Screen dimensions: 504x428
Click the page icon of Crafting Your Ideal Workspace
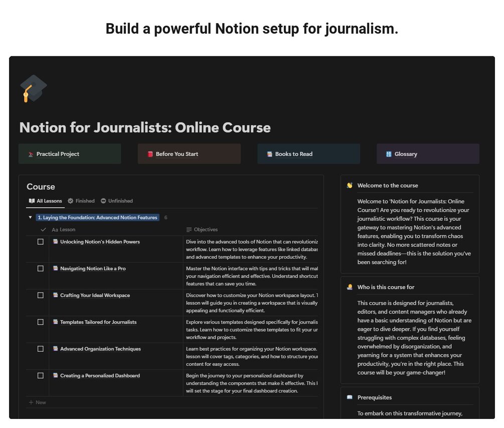coord(56,295)
